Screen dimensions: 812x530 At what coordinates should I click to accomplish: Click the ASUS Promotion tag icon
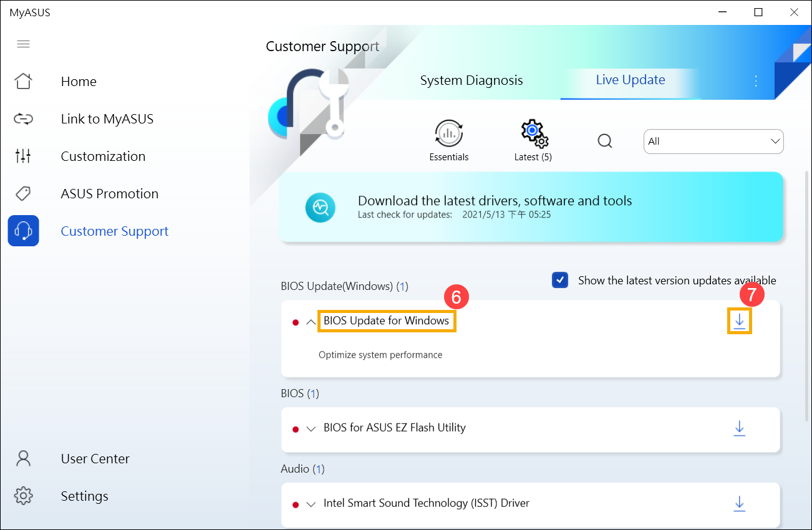23,193
